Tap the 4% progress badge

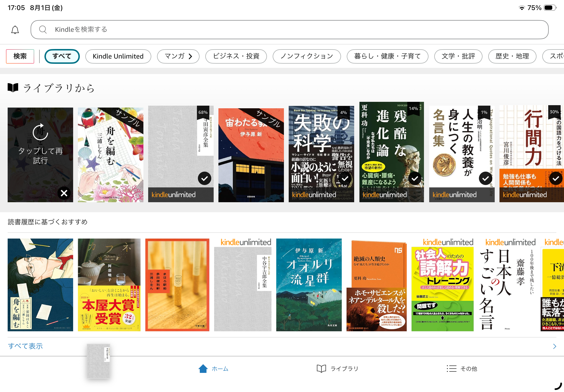343,113
